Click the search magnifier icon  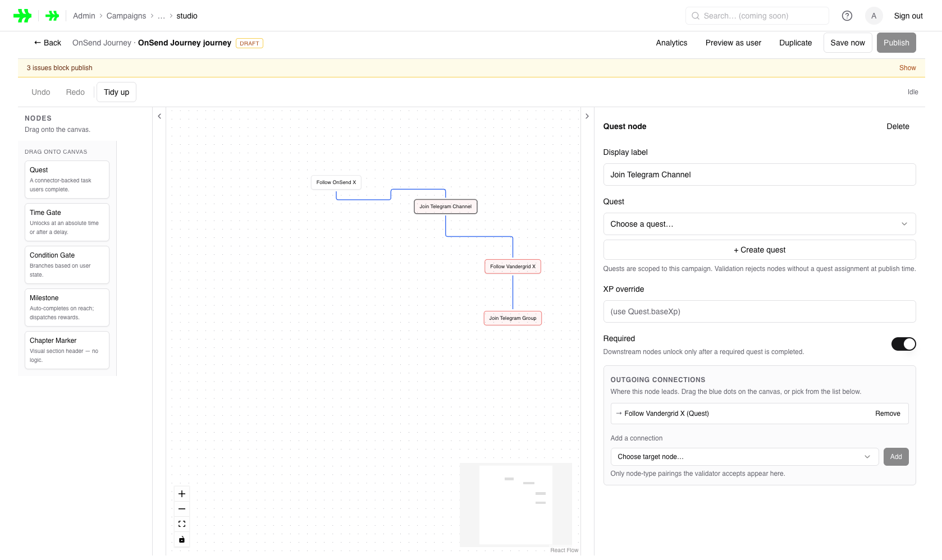tap(696, 16)
